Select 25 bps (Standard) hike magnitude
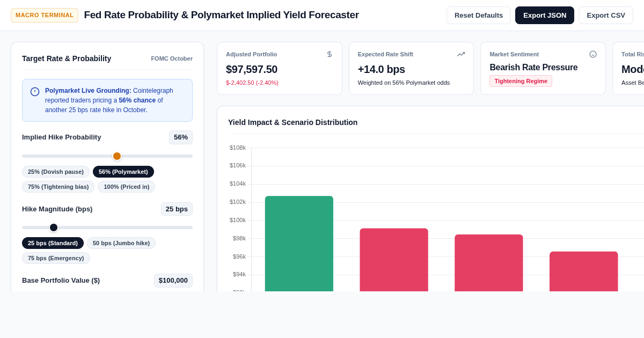 click(53, 243)
